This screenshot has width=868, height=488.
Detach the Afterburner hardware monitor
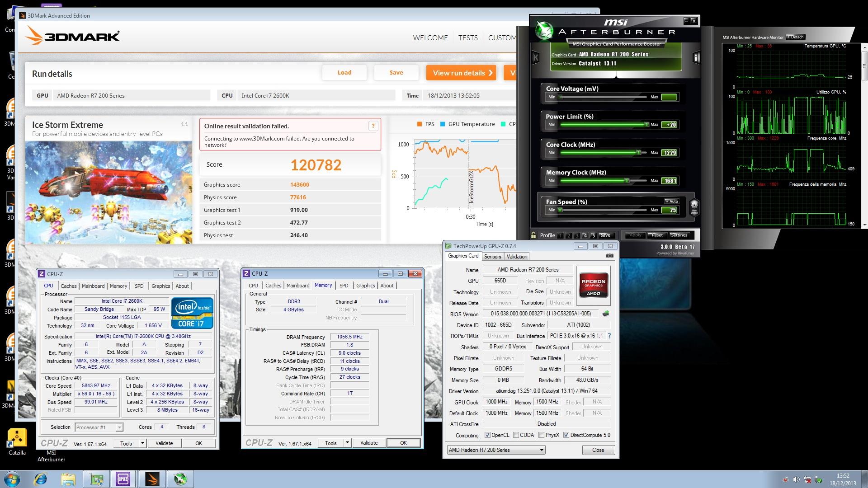click(x=795, y=37)
